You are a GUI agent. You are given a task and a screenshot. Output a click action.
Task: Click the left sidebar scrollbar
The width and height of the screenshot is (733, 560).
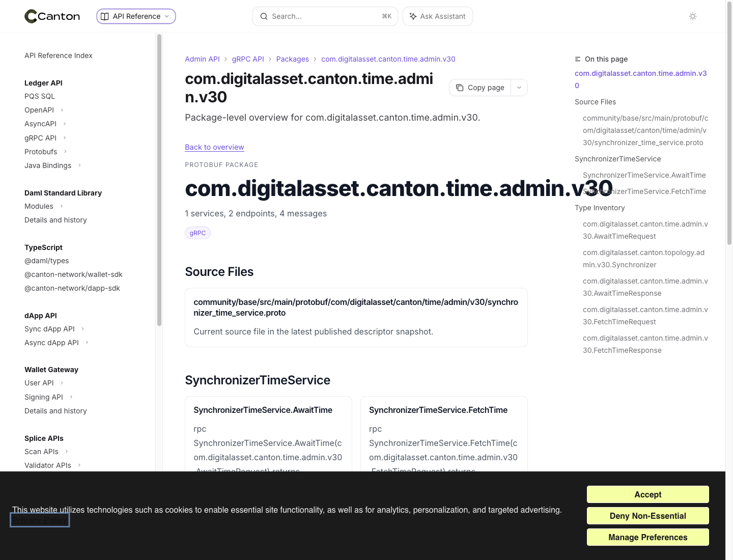(159, 180)
